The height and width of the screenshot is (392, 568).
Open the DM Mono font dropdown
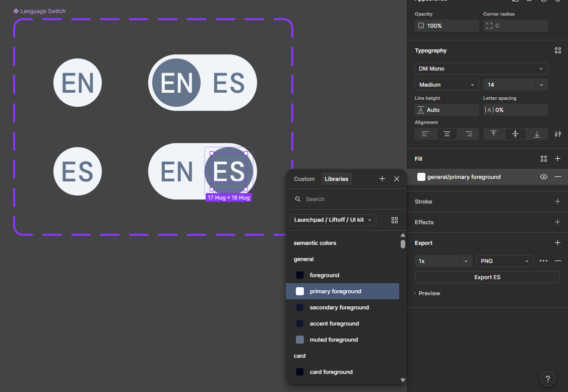pos(481,69)
